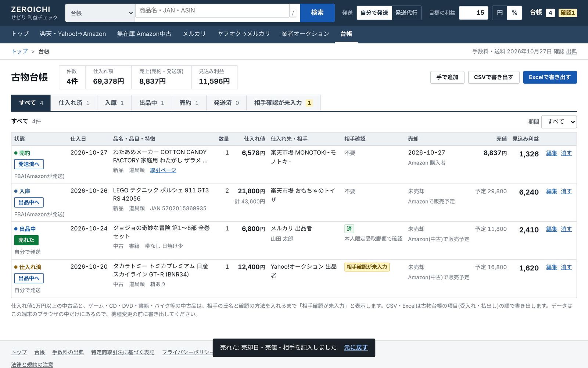
Task: Click 出品中へ button for トミカ row
Action: tap(29, 278)
